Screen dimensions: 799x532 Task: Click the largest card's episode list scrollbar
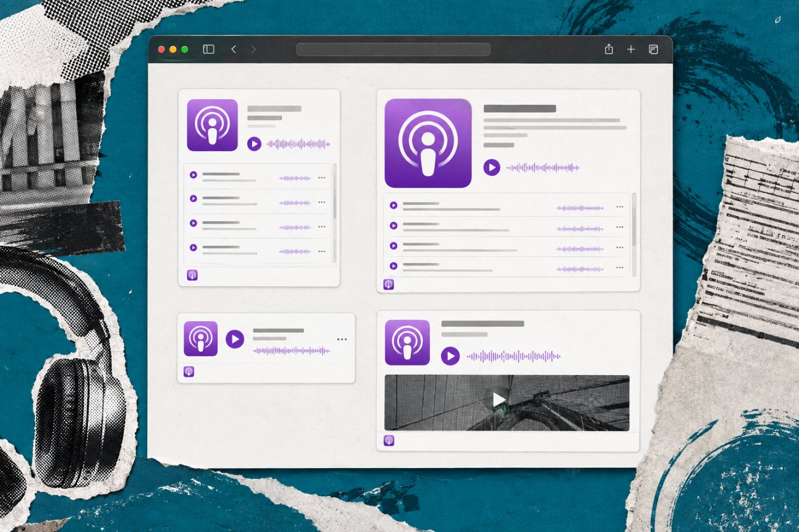(634, 235)
